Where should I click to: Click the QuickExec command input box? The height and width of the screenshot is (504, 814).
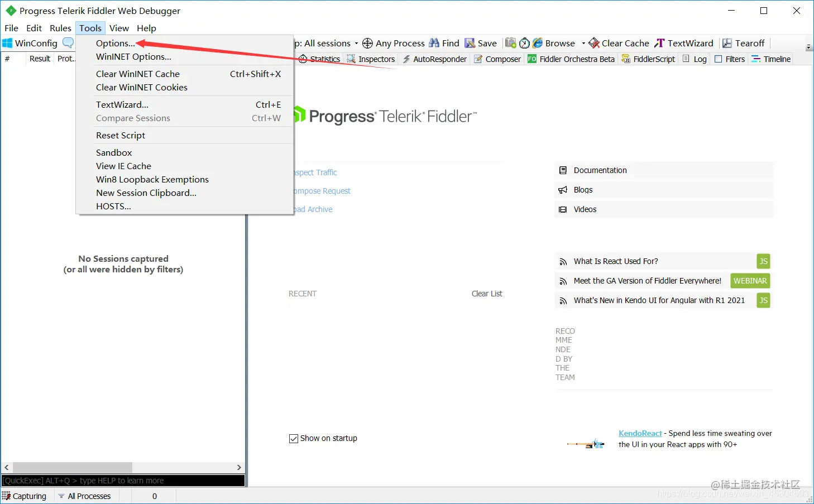pyautogui.click(x=123, y=481)
